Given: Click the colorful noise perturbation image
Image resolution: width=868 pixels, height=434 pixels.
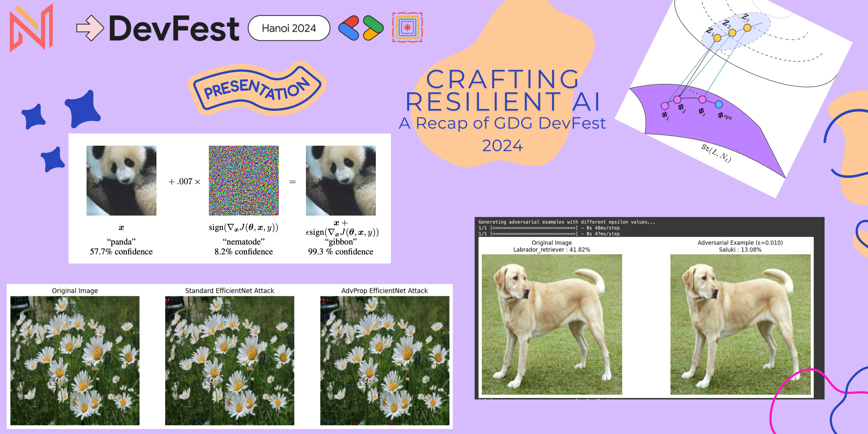Looking at the screenshot, I should pos(244,181).
